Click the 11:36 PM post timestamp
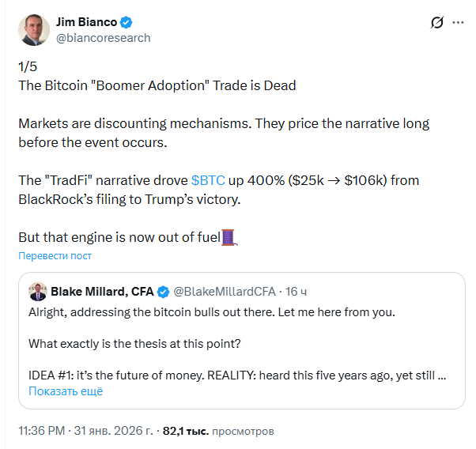 pyautogui.click(x=83, y=432)
